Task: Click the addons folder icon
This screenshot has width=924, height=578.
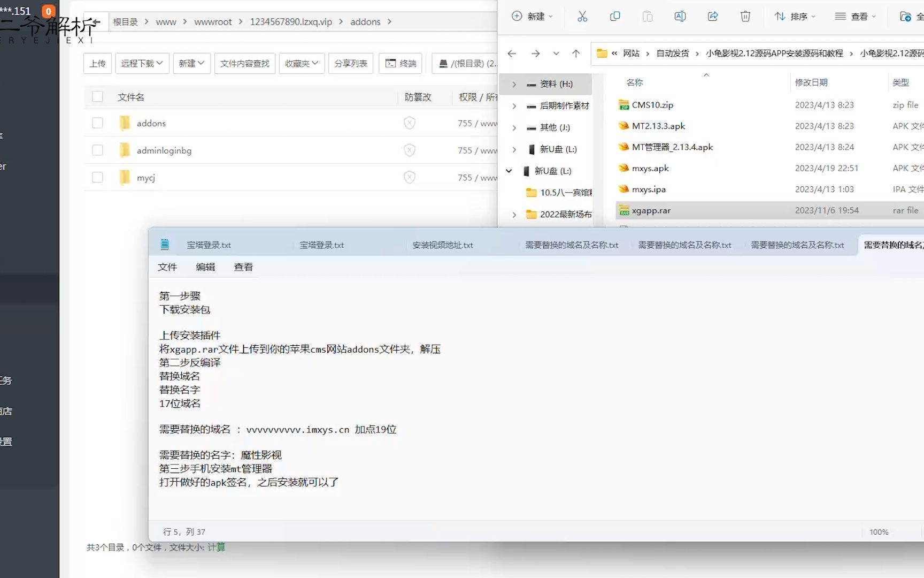Action: pos(125,123)
